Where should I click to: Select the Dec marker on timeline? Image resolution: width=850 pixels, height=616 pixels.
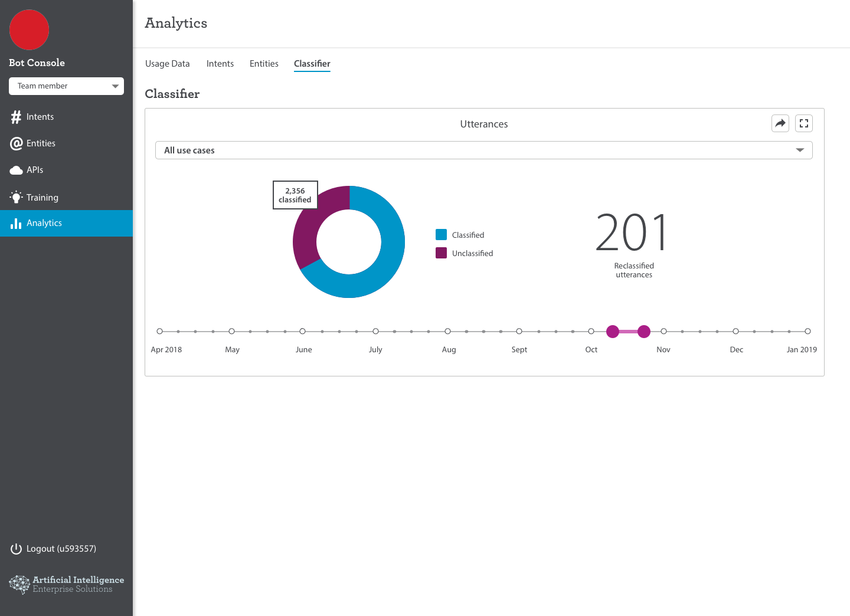[735, 332]
